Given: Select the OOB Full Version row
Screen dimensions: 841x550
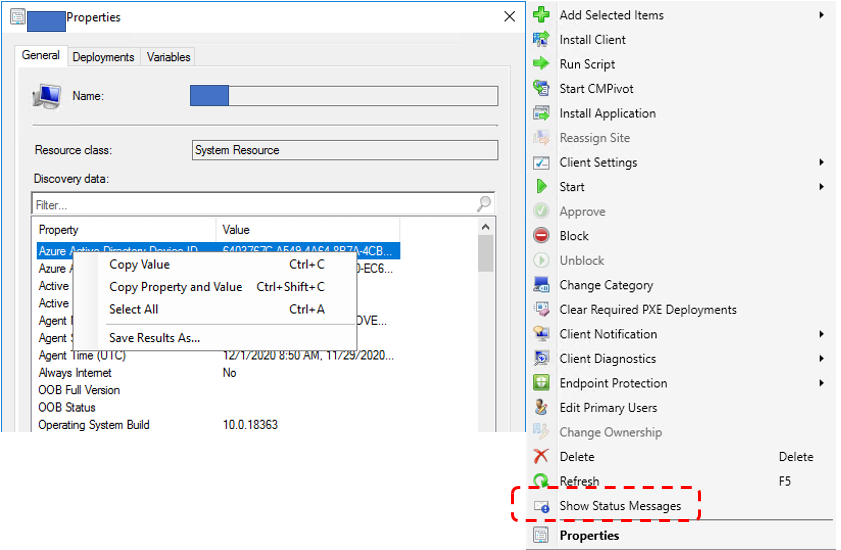Looking at the screenshot, I should (x=218, y=390).
